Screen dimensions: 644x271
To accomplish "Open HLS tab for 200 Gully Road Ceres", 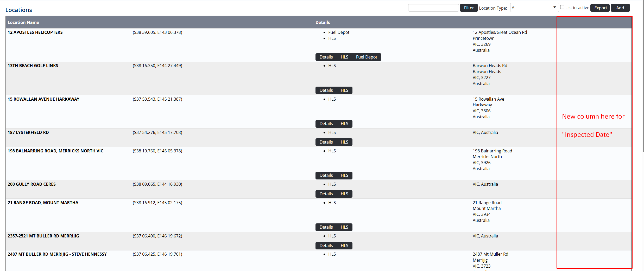I will pos(344,194).
